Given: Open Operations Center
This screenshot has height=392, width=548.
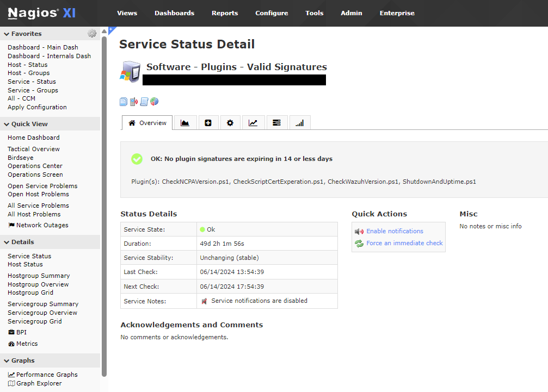Looking at the screenshot, I should (35, 166).
